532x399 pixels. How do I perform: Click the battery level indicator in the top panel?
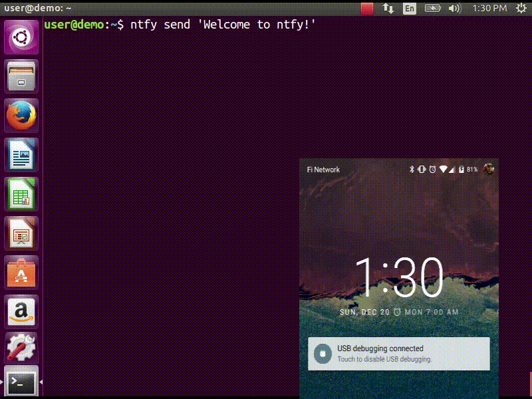432,8
